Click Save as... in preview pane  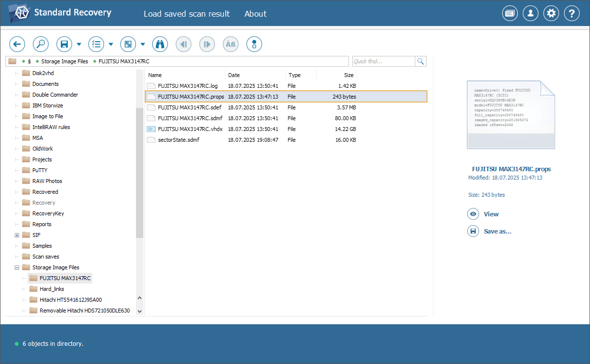497,231
